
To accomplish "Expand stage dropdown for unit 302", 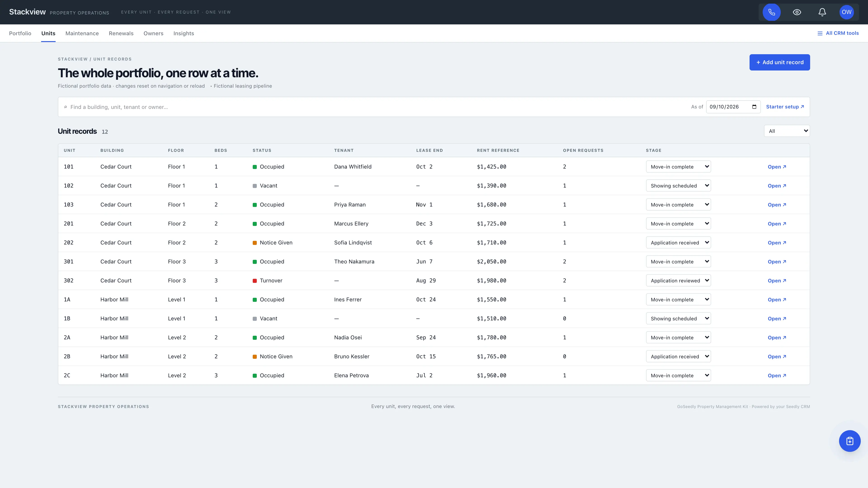I will click(678, 281).
